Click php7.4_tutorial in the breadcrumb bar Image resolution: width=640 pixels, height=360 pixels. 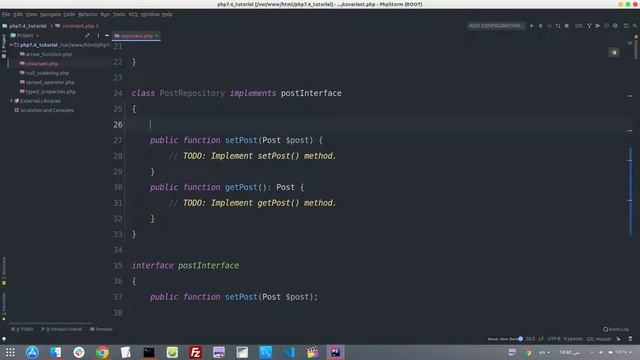(x=28, y=26)
